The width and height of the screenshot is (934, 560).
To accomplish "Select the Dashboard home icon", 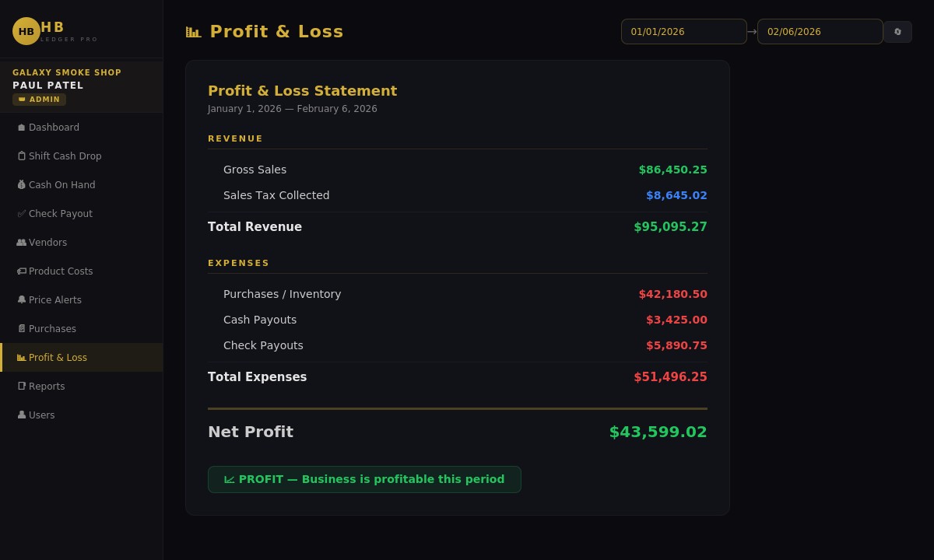I will pos(22,127).
